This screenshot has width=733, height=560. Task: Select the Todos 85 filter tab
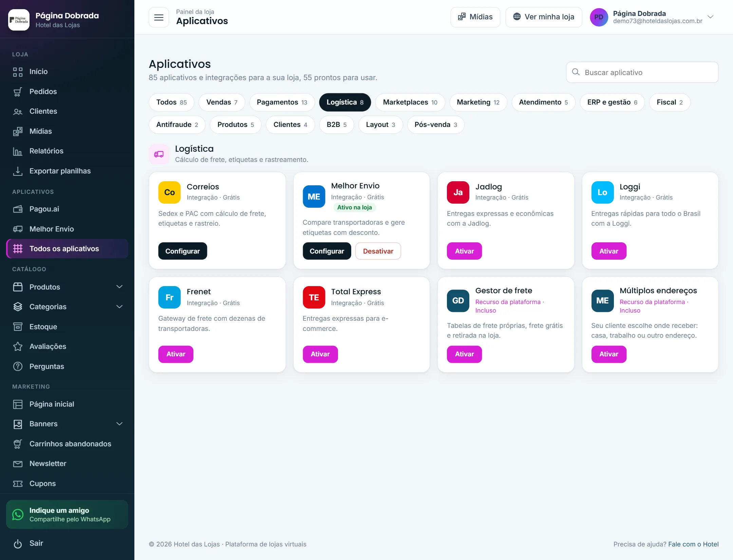click(171, 102)
